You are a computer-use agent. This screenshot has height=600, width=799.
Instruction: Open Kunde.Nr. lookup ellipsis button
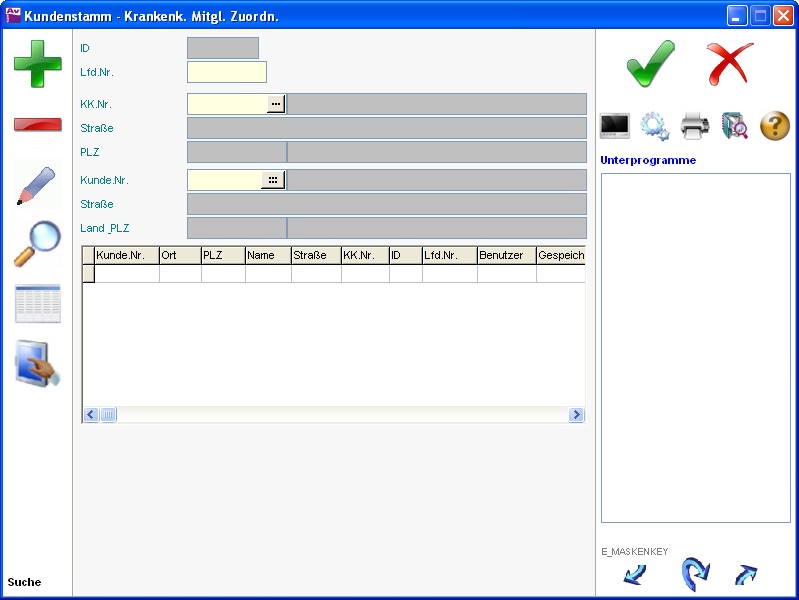pyautogui.click(x=273, y=180)
